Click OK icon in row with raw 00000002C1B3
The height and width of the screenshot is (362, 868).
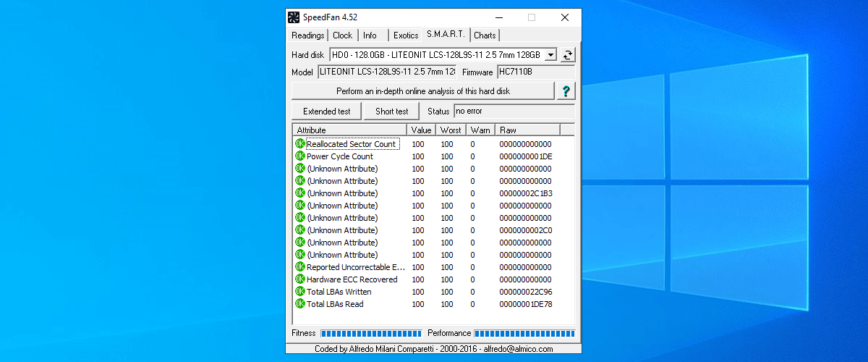300,193
